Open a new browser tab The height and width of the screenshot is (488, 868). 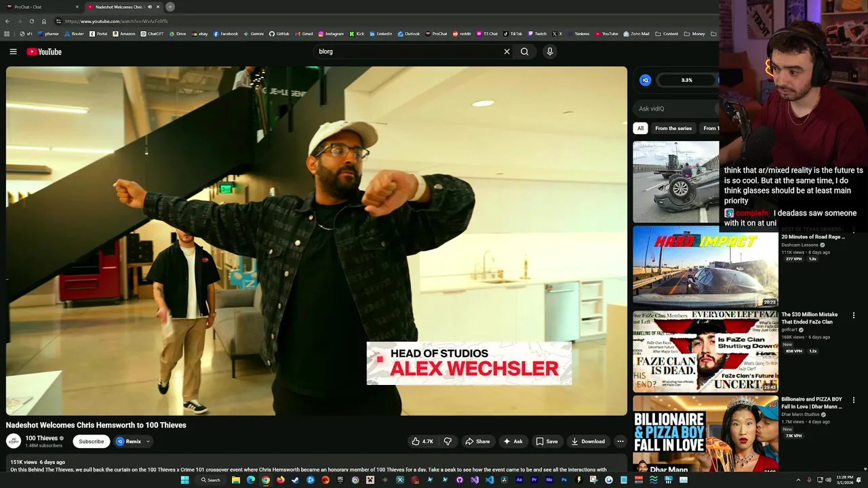pyautogui.click(x=170, y=7)
